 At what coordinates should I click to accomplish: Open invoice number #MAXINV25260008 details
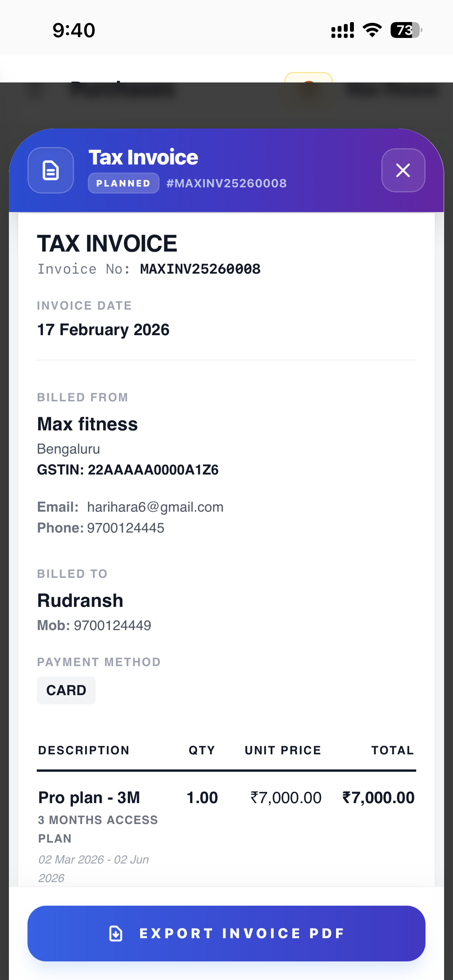point(226,183)
